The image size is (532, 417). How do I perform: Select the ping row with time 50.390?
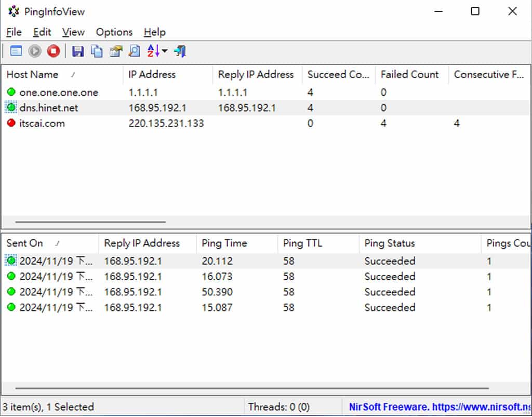pyautogui.click(x=217, y=292)
